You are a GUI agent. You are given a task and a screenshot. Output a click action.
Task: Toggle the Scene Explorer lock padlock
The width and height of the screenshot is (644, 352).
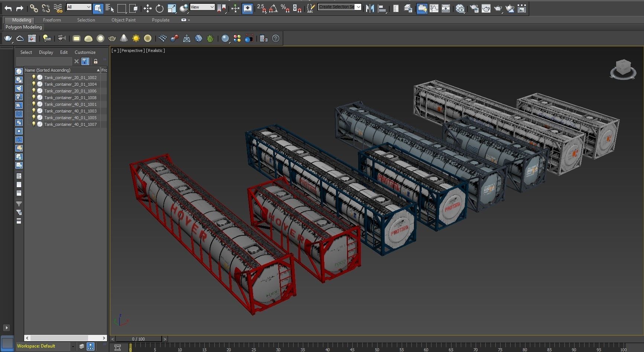[x=96, y=61]
